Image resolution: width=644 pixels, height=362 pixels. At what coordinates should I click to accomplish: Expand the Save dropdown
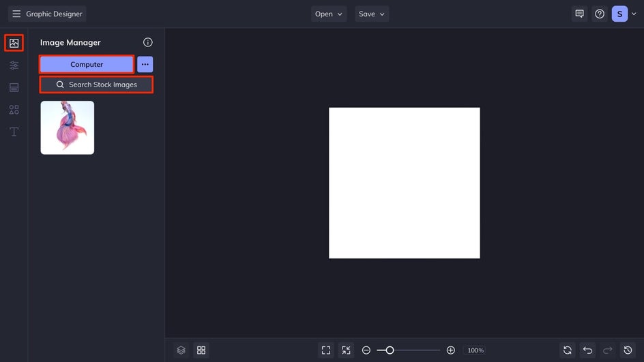(x=372, y=14)
